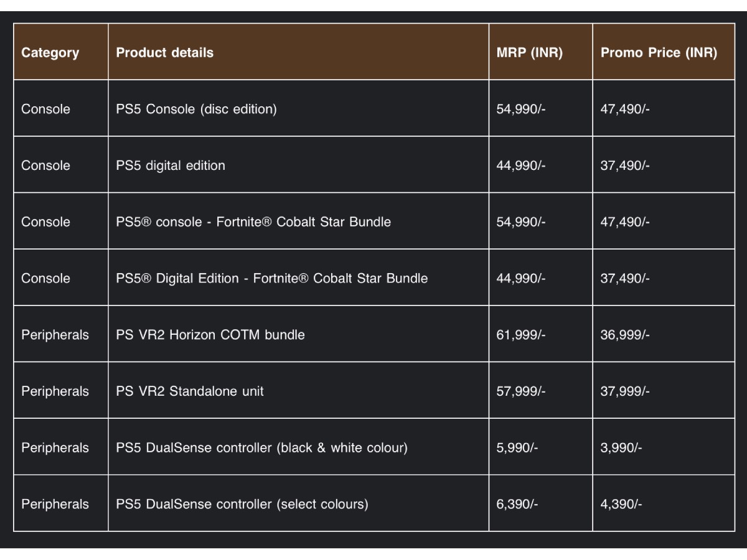
Task: Click the 36,999/- promo price
Action: point(625,335)
